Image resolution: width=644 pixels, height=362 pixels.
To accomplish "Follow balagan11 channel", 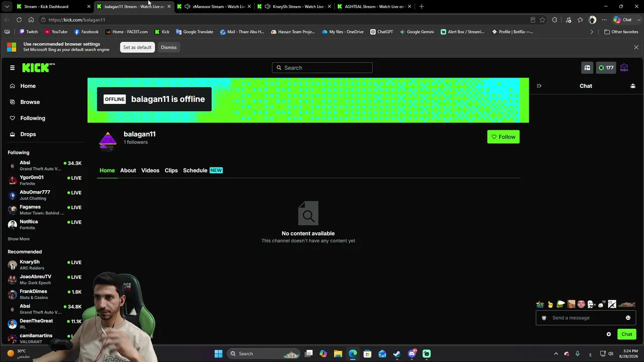I will pyautogui.click(x=503, y=137).
